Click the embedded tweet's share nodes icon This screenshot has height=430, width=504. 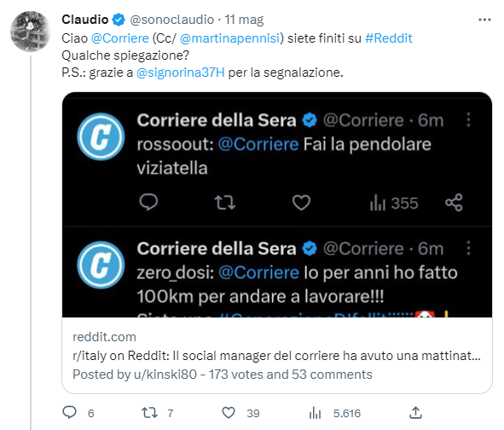coord(454,202)
